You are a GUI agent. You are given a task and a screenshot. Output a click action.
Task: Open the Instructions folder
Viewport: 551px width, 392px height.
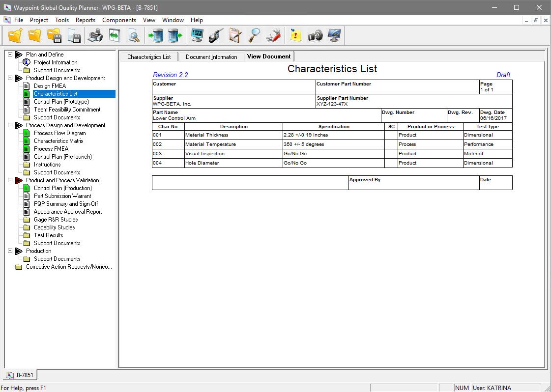point(47,165)
